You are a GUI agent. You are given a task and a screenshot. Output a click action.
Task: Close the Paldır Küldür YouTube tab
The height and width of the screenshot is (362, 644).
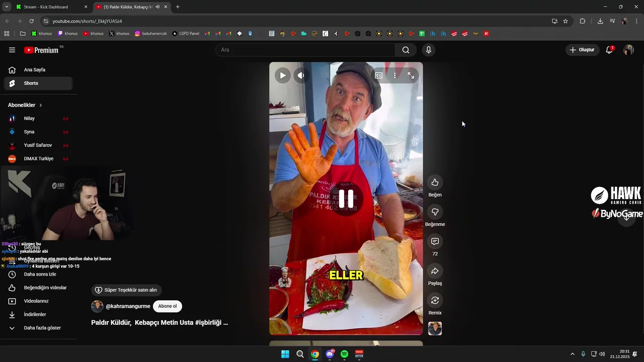pos(166,7)
